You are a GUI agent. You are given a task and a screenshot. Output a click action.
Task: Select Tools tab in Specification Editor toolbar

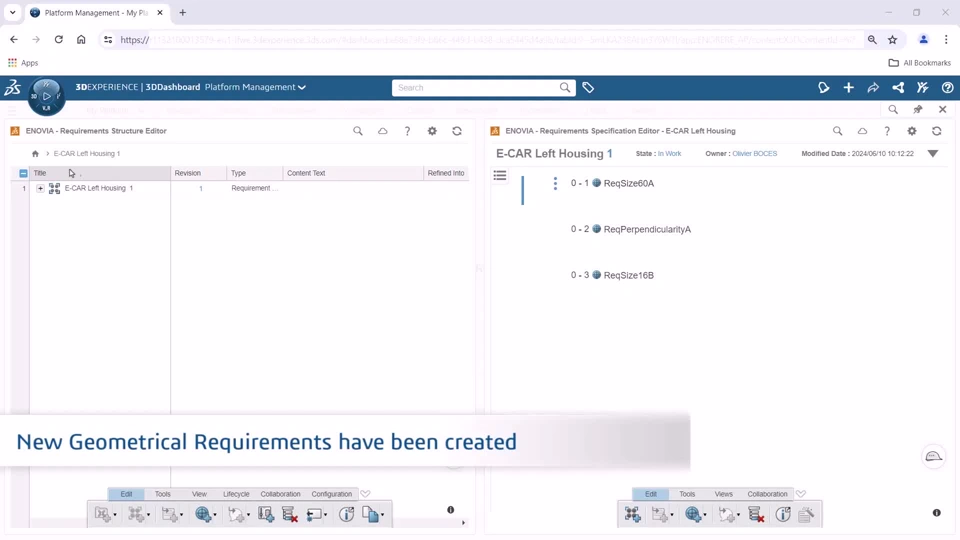687,494
